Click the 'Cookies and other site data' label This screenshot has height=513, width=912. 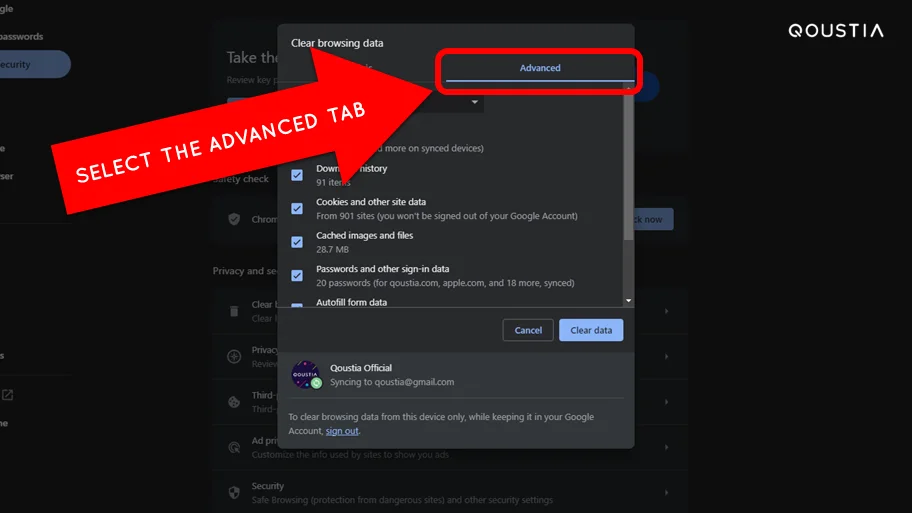[x=371, y=202]
